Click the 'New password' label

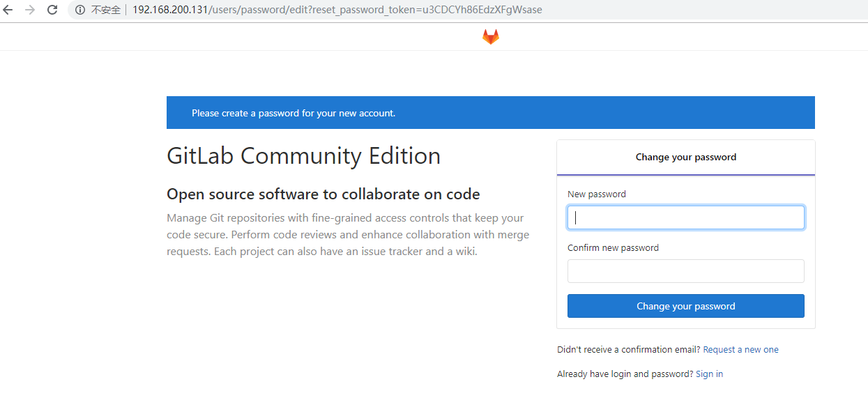pos(597,194)
